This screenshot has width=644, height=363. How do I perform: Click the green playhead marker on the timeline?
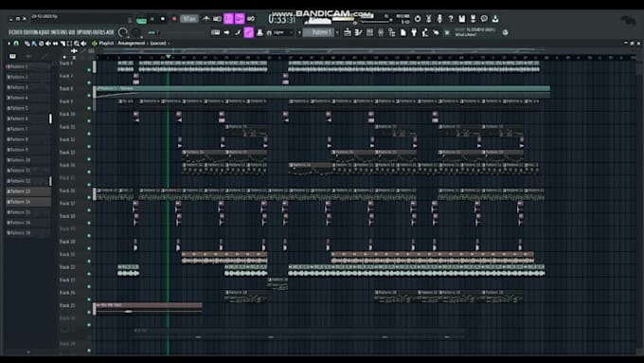tap(168, 56)
